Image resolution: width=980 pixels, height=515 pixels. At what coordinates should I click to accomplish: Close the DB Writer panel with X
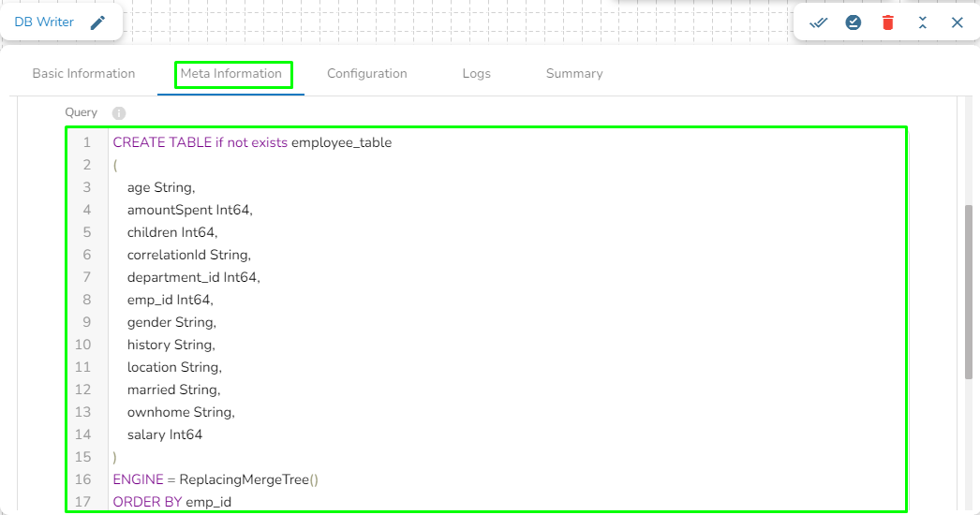pyautogui.click(x=957, y=22)
